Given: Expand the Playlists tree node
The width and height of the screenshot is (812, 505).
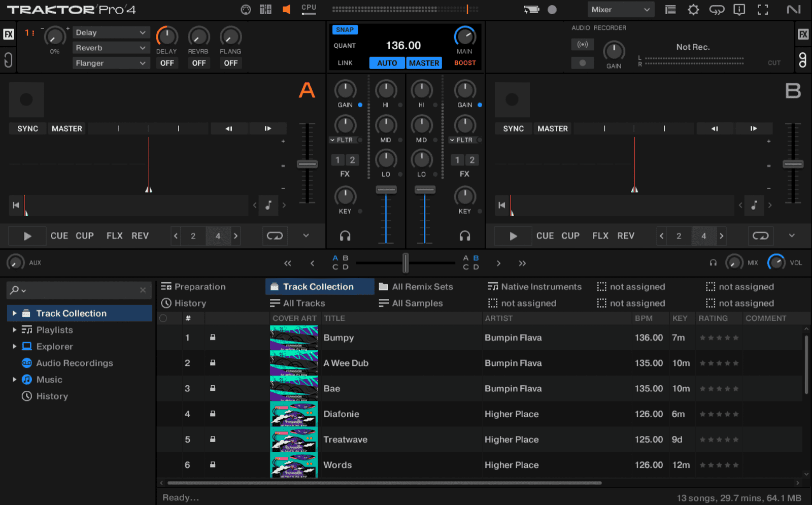Looking at the screenshot, I should 14,330.
